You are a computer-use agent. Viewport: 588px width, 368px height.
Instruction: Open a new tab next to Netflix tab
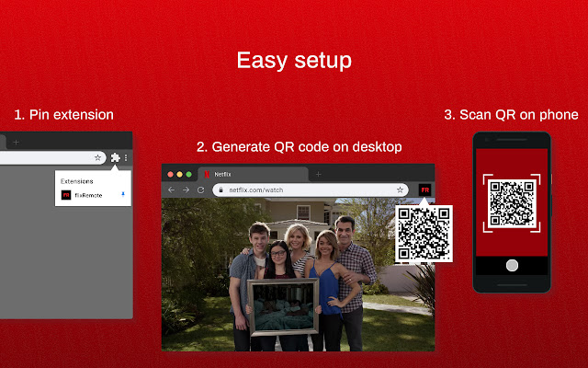coord(319,174)
